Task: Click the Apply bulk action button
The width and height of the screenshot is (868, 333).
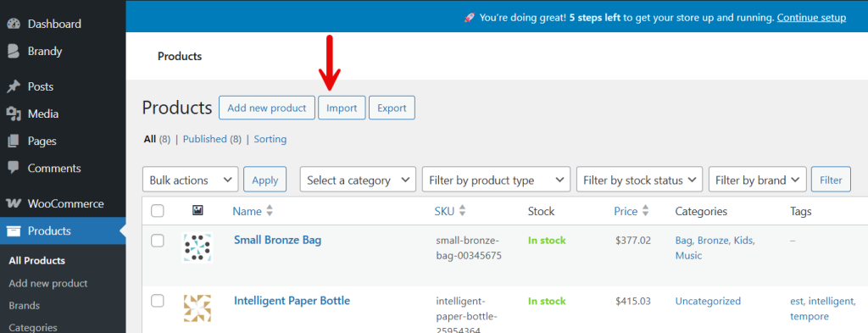Action: pyautogui.click(x=265, y=180)
